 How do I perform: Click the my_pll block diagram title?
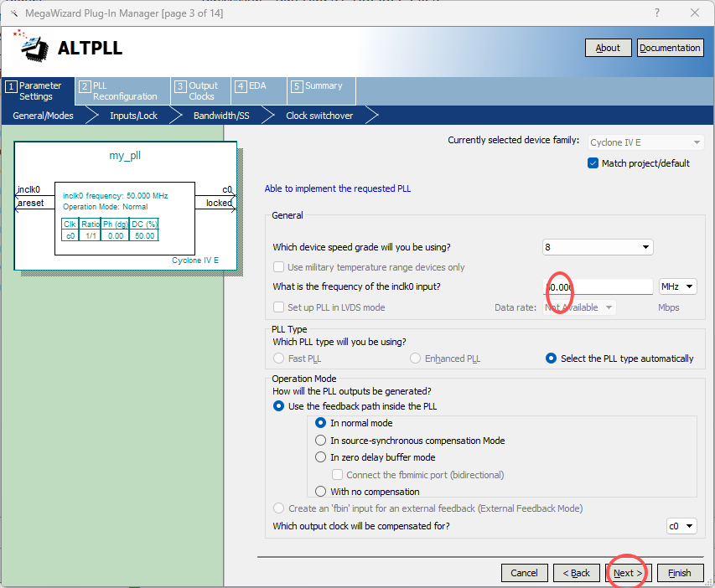(125, 156)
